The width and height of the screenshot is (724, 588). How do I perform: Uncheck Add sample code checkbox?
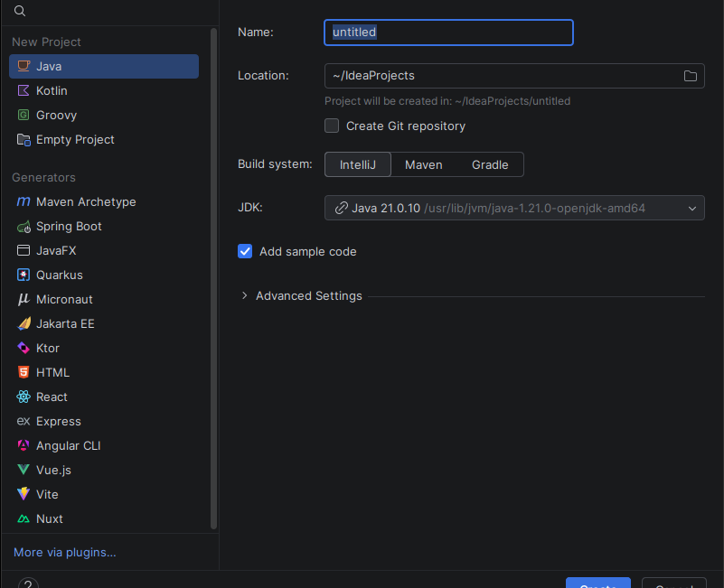245,251
